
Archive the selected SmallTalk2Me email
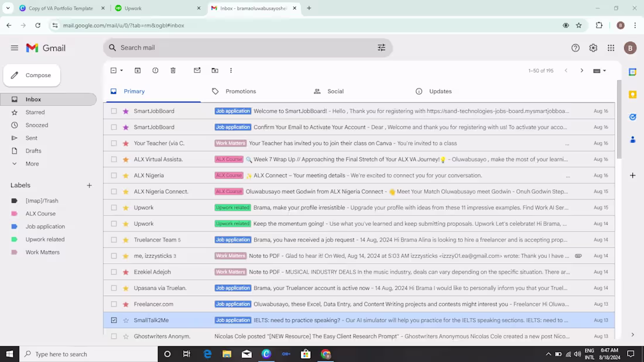(138, 70)
